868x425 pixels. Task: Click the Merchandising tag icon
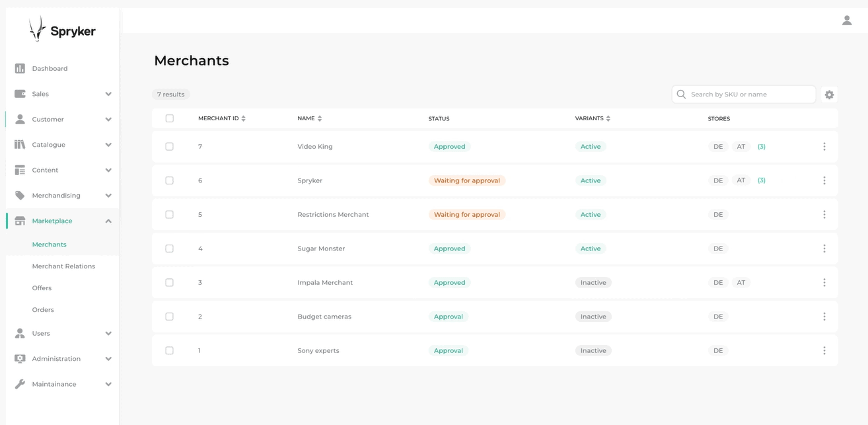pos(20,195)
